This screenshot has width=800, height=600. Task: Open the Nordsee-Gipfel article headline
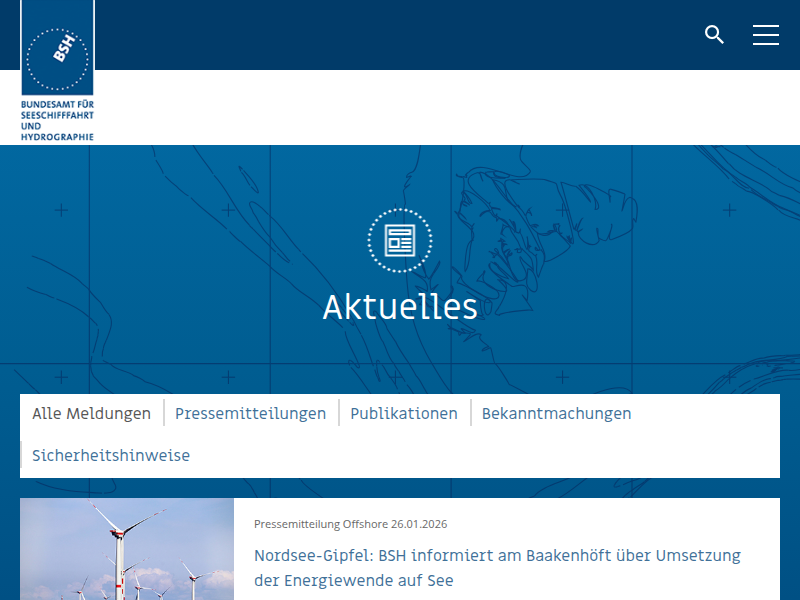point(497,555)
